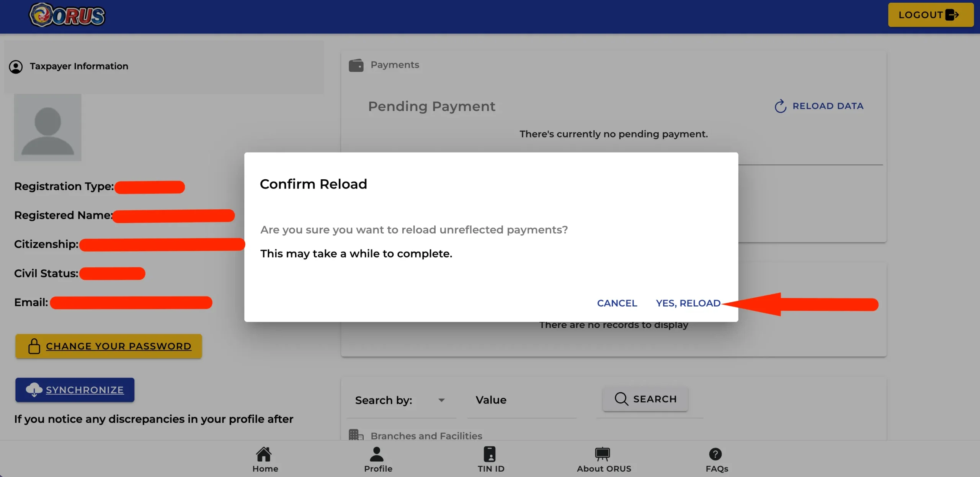The width and height of the screenshot is (980, 477).
Task: Open About ORUS in bottom navigation
Action: [x=604, y=459]
